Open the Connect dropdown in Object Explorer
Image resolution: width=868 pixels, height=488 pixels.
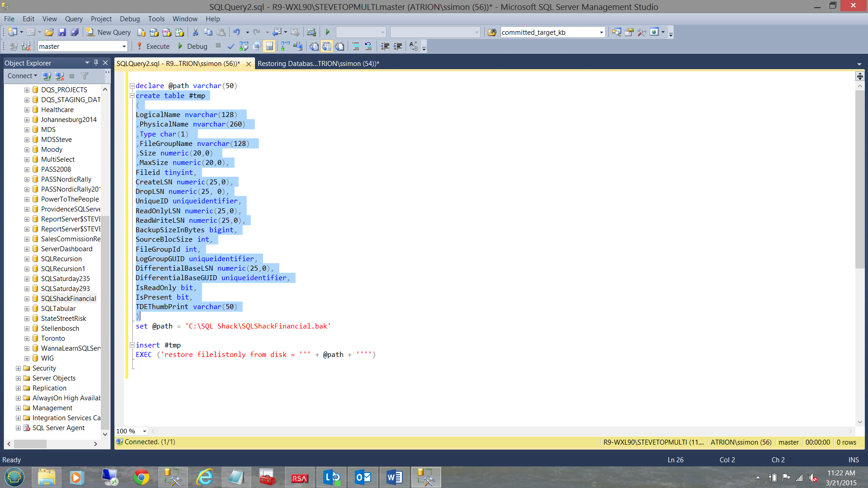click(x=22, y=76)
